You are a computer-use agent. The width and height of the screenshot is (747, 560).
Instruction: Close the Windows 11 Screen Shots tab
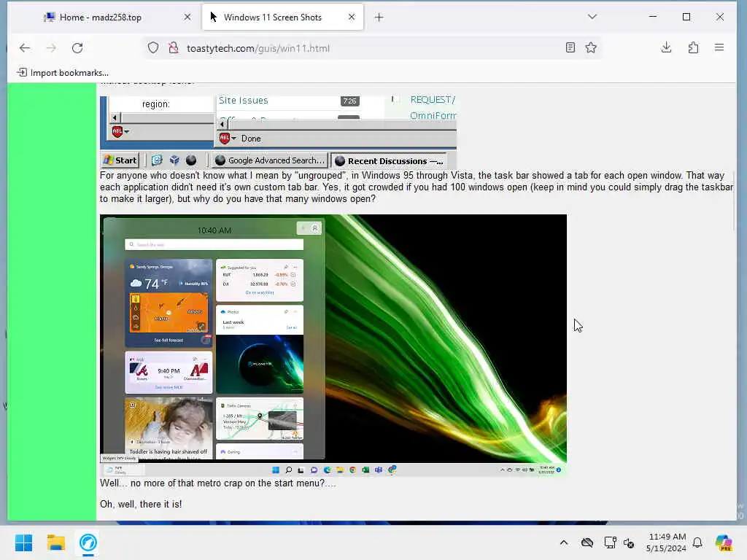tap(352, 17)
